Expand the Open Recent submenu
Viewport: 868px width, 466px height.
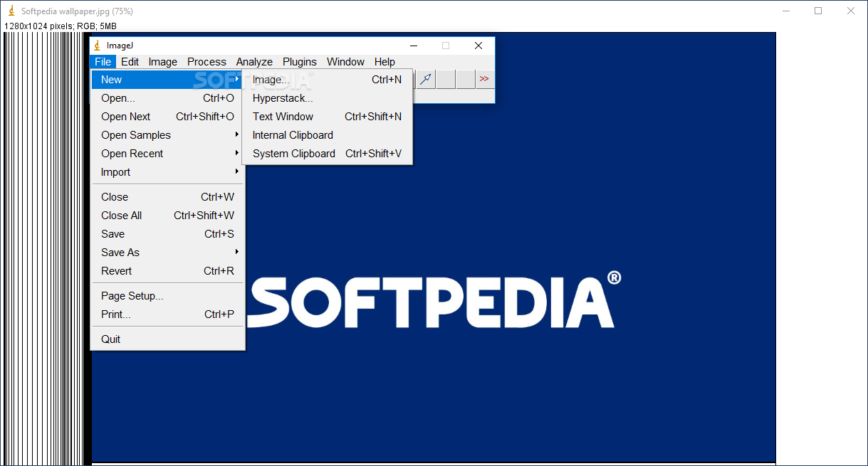pos(168,154)
